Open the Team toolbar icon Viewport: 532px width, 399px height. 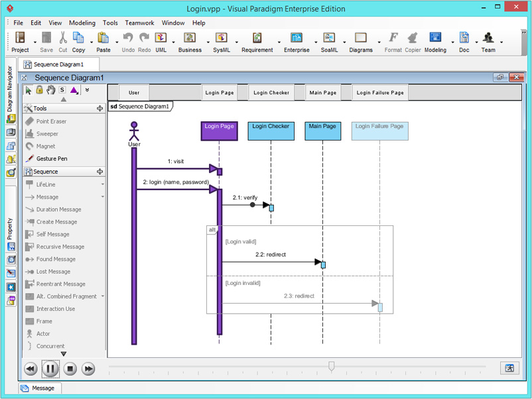pyautogui.click(x=488, y=37)
